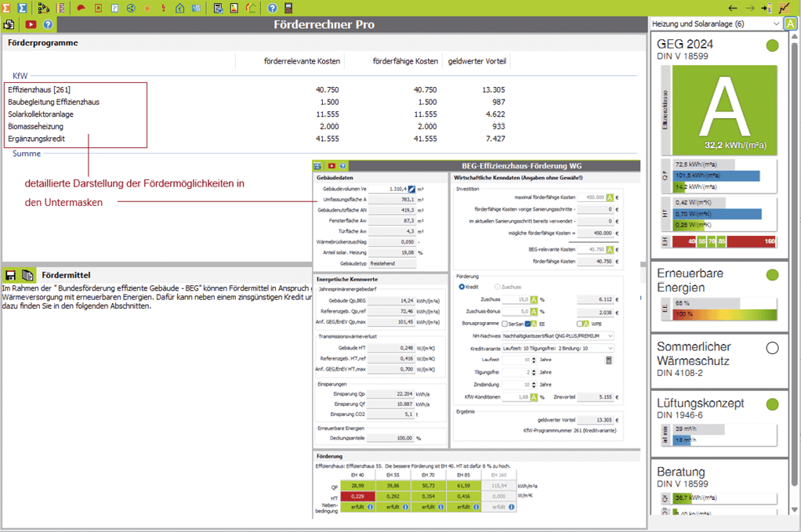Enable the SerSan bonus checkbox
The width and height of the screenshot is (801, 532).
505,324
